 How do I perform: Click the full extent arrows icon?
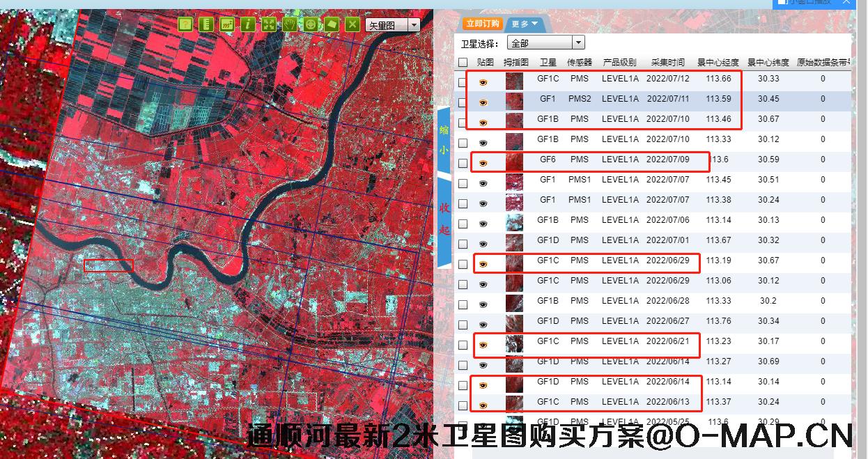[x=269, y=24]
